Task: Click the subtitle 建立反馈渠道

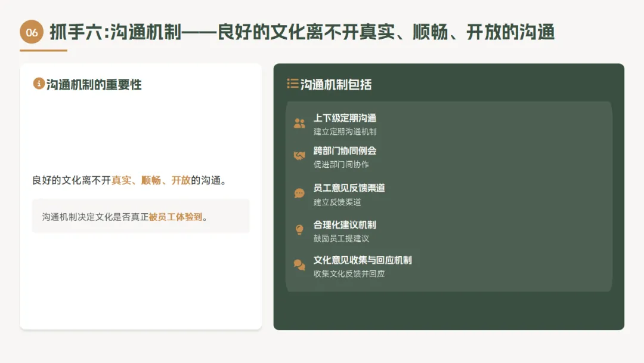Action: click(337, 202)
